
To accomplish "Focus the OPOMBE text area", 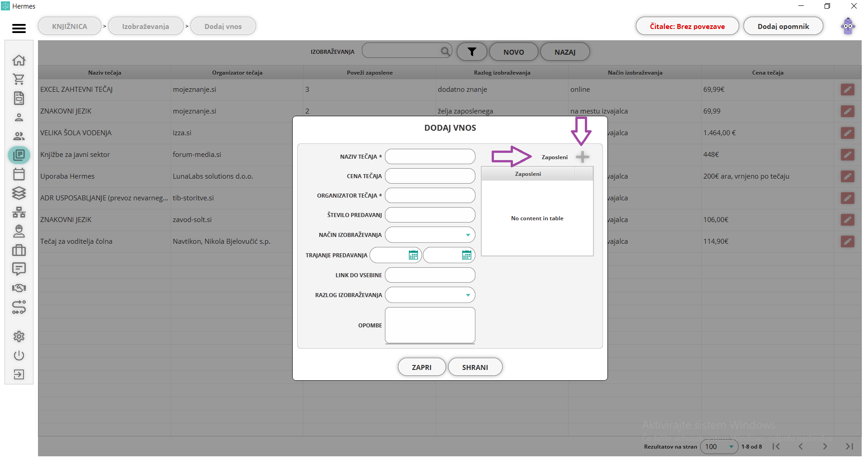I will click(x=430, y=325).
